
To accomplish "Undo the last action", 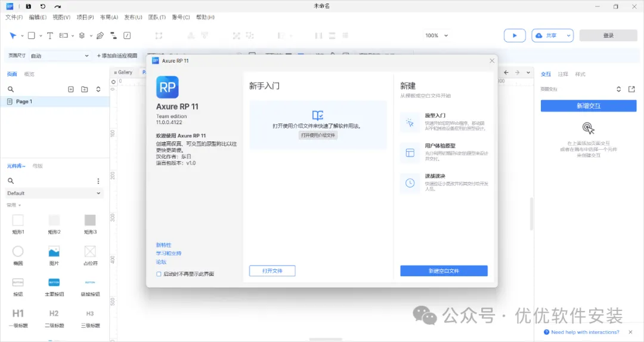I will 43,6.
